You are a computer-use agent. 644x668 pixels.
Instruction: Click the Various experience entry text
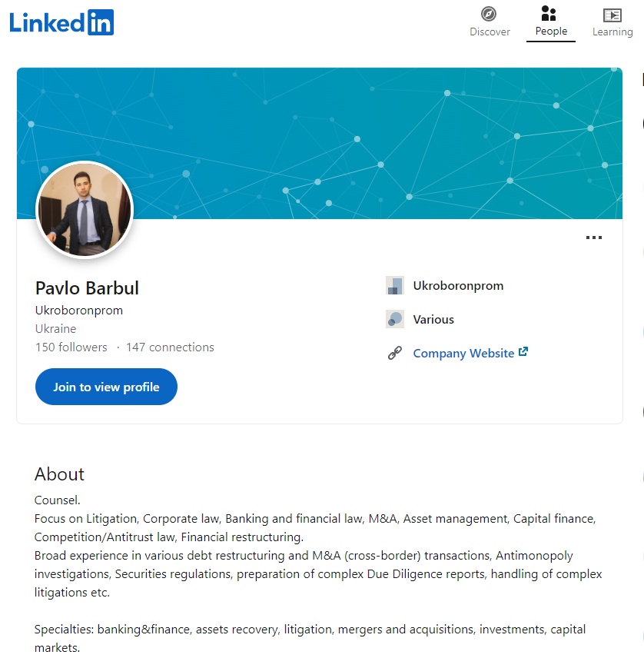[433, 320]
